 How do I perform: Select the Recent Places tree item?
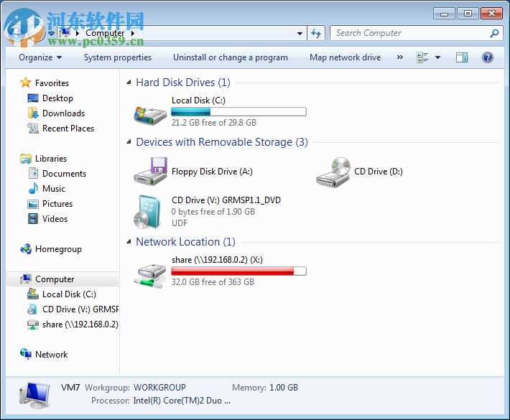[68, 129]
